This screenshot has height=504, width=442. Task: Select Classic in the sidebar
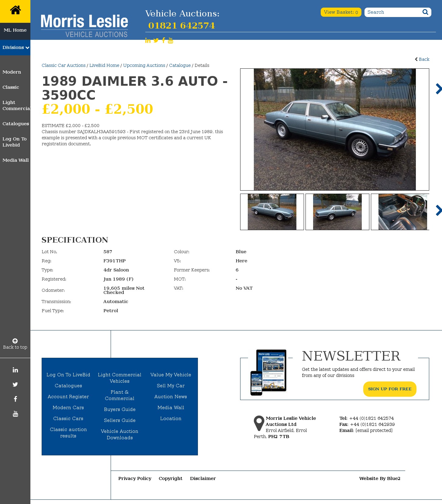point(11,87)
